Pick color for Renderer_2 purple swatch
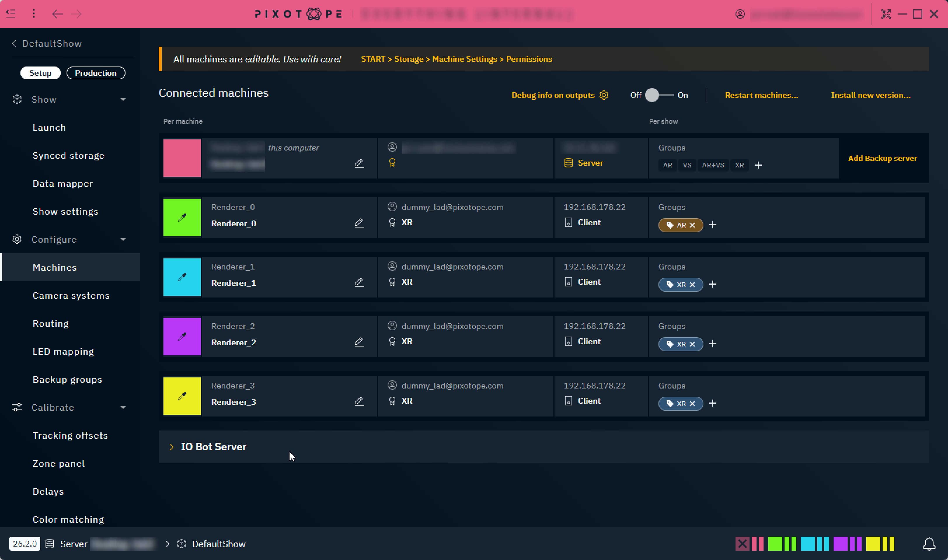This screenshot has width=948, height=560. point(182,336)
